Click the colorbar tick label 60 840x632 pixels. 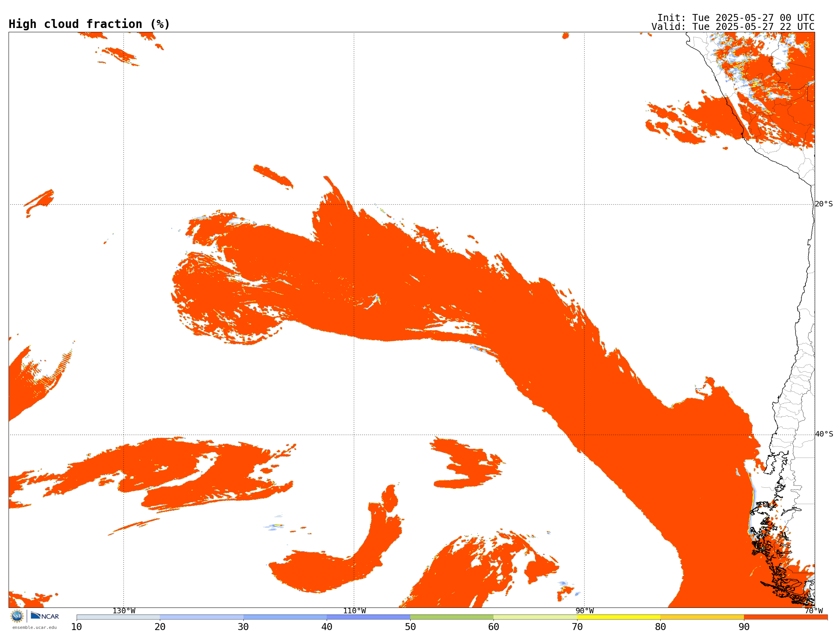[493, 627]
